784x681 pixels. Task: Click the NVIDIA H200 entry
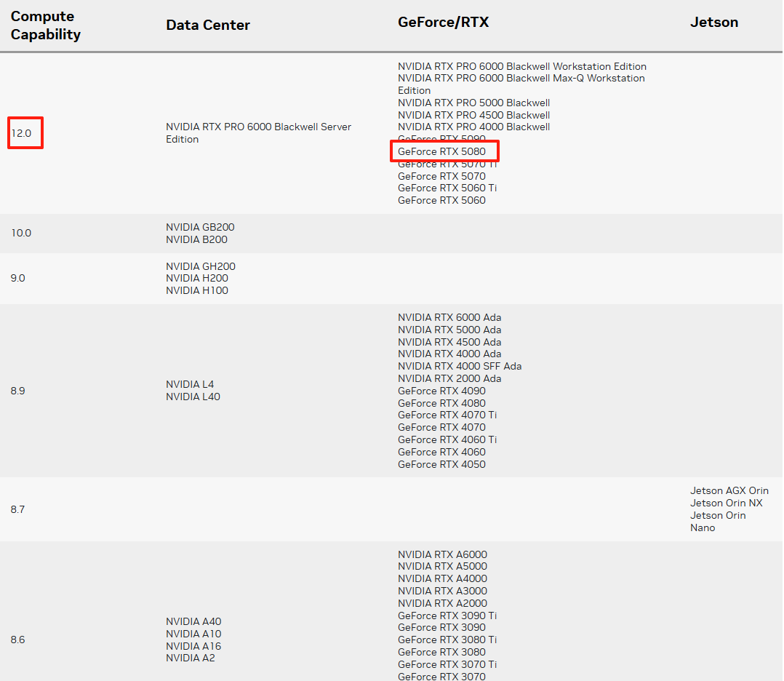(x=197, y=278)
